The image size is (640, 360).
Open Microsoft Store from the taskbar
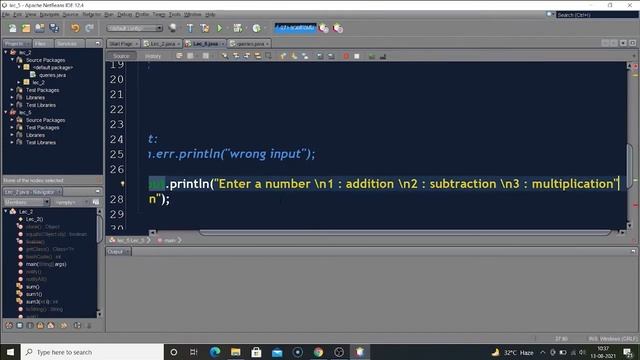256,352
